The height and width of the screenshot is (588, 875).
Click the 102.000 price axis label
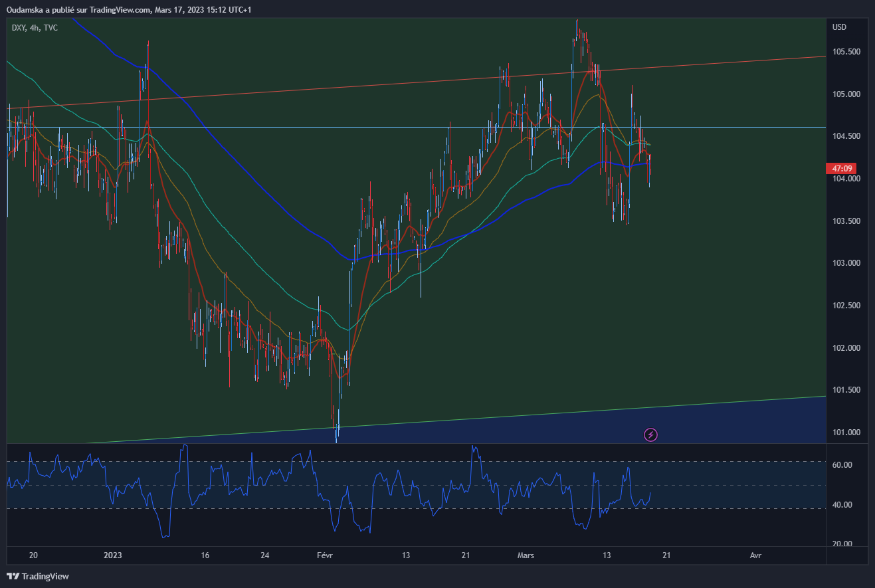point(846,348)
